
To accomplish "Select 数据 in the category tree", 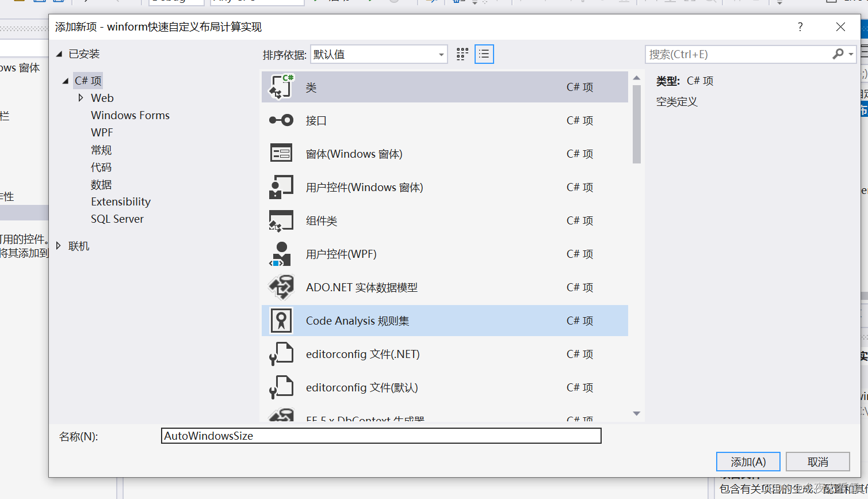I will [101, 184].
